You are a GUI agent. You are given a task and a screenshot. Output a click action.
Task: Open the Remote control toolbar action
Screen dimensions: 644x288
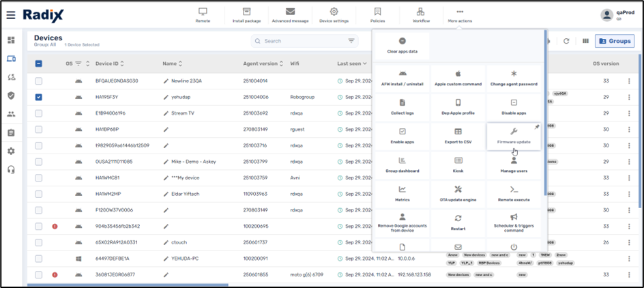pos(203,15)
